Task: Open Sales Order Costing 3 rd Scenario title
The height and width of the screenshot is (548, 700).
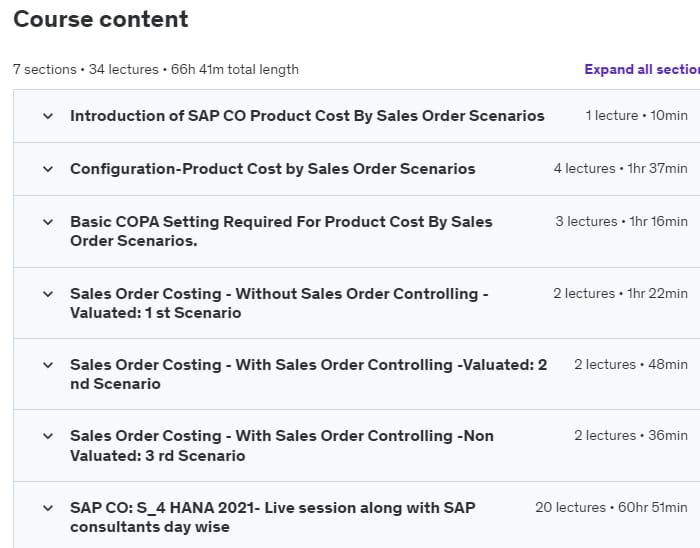Action: pyautogui.click(x=282, y=446)
